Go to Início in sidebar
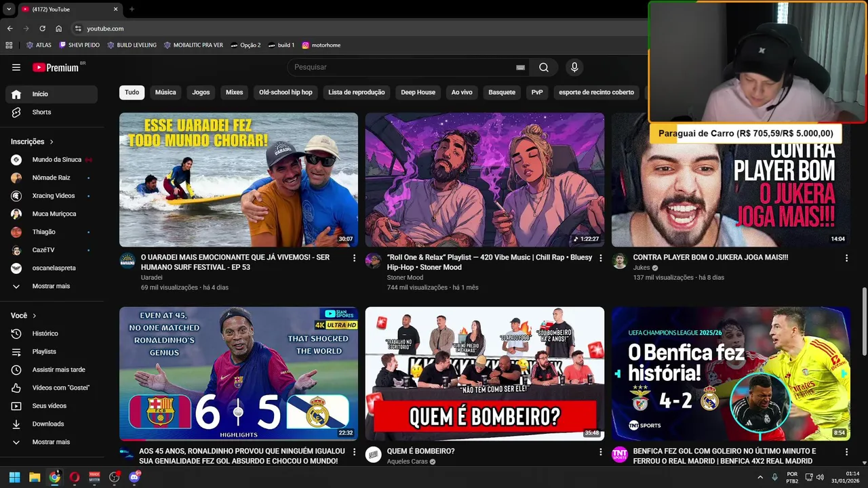The height and width of the screenshot is (488, 868). click(x=52, y=94)
